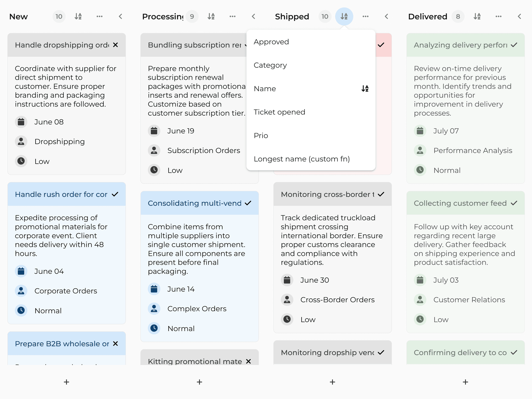Click the clock priority icon on the rush order card

21,310
